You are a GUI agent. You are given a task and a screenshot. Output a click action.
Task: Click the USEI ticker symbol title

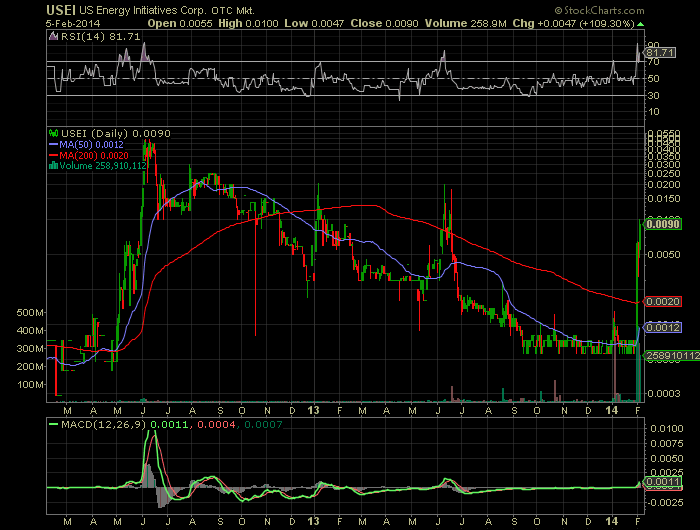click(61, 10)
